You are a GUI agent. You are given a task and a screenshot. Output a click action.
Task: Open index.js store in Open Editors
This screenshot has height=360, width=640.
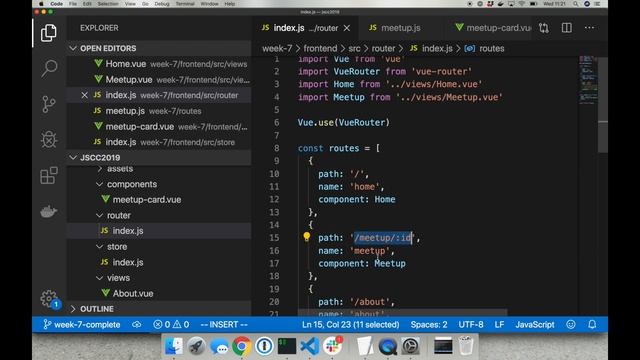click(x=159, y=142)
